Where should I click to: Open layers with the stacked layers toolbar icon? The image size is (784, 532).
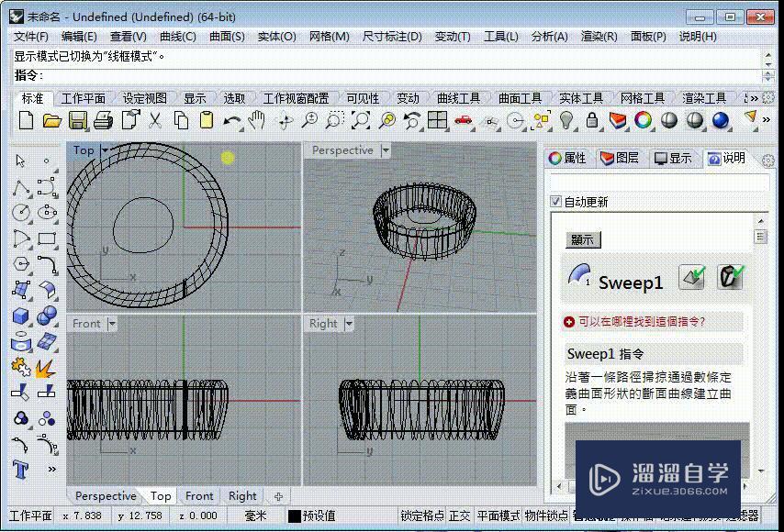pyautogui.click(x=618, y=120)
